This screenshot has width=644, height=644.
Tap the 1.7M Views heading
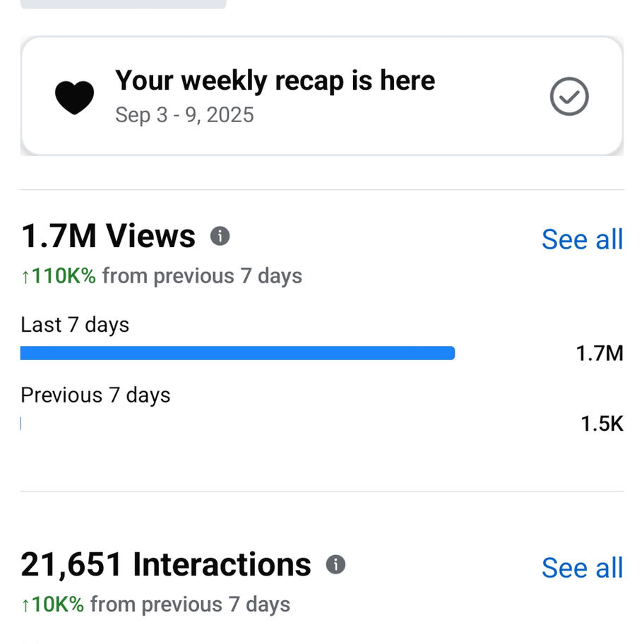click(108, 236)
